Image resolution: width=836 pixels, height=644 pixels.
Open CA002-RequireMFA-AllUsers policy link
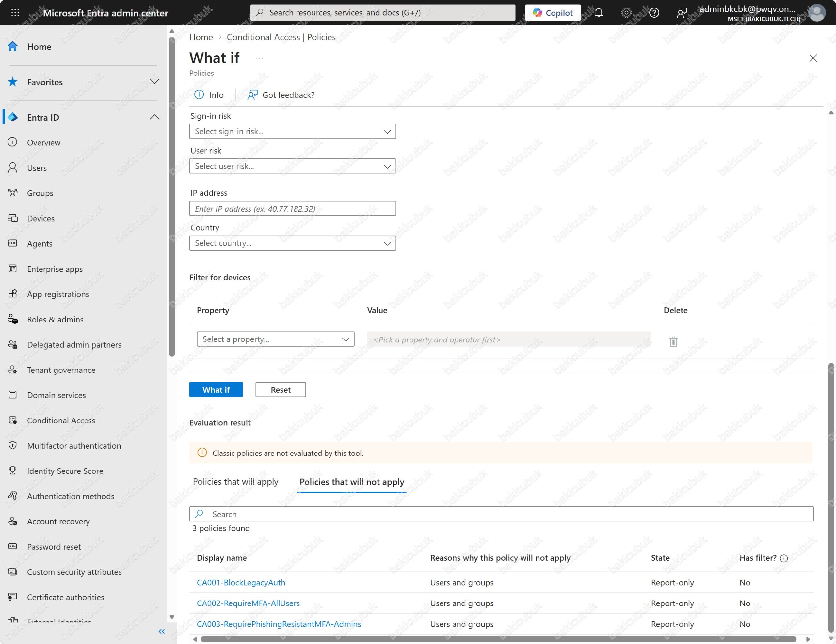pyautogui.click(x=248, y=603)
